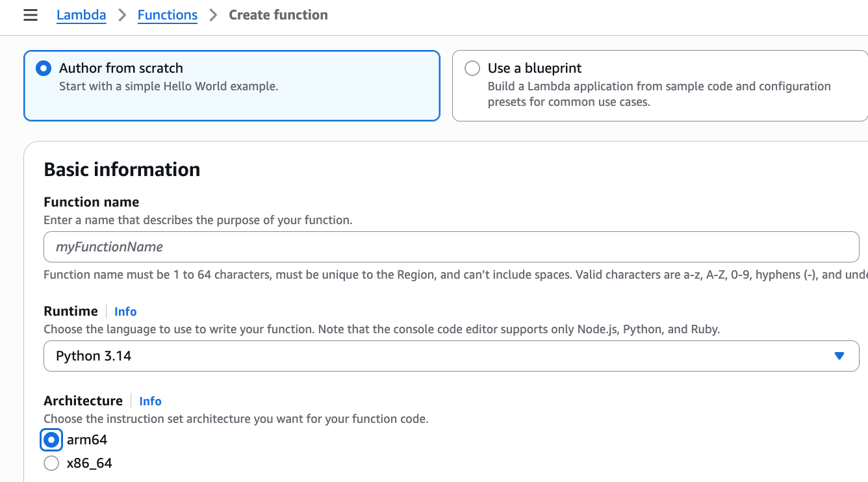Image resolution: width=868 pixels, height=482 pixels.
Task: Click the Create function breadcrumb label
Action: tap(278, 14)
